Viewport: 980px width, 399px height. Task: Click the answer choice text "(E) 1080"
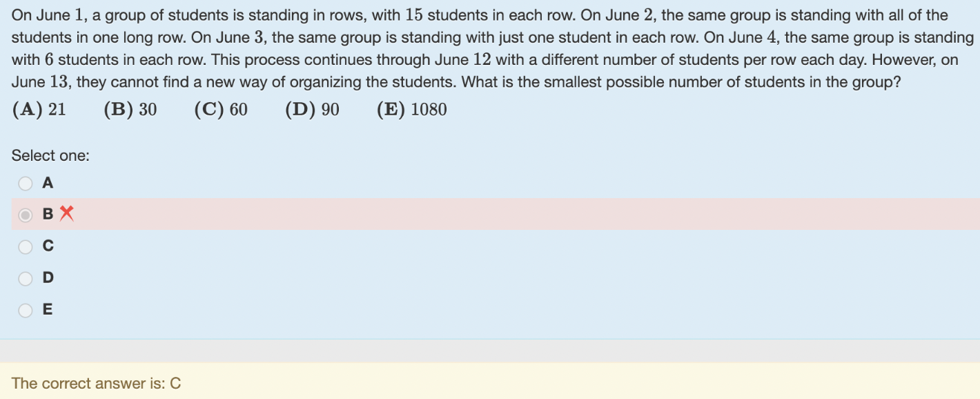pyautogui.click(x=412, y=110)
